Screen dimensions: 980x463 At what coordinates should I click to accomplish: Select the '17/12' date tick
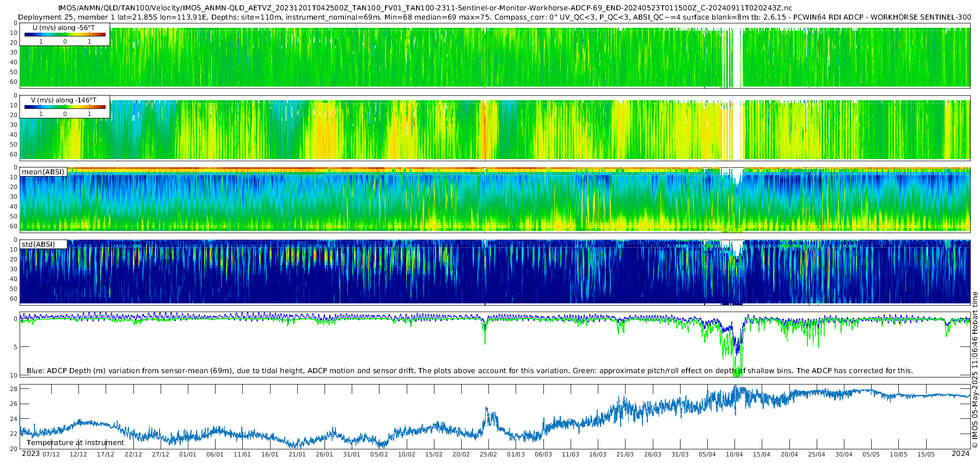click(106, 455)
